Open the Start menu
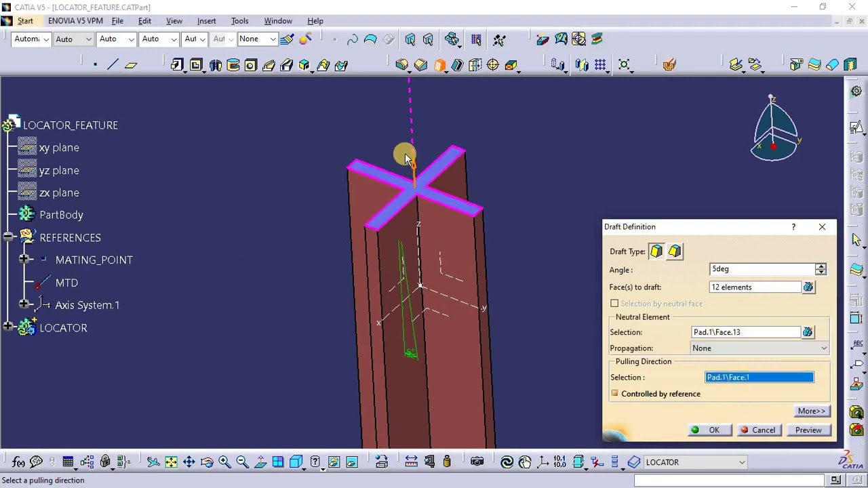 (25, 21)
